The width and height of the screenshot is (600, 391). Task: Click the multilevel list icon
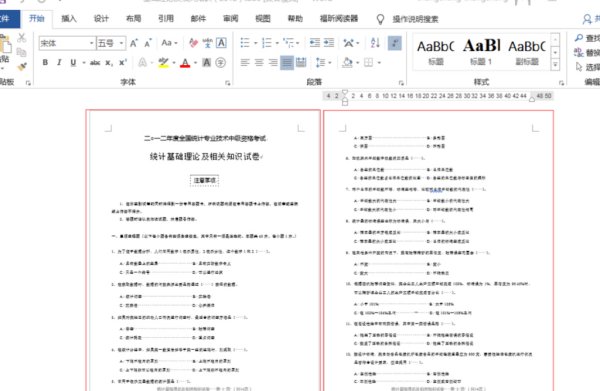[x=289, y=43]
